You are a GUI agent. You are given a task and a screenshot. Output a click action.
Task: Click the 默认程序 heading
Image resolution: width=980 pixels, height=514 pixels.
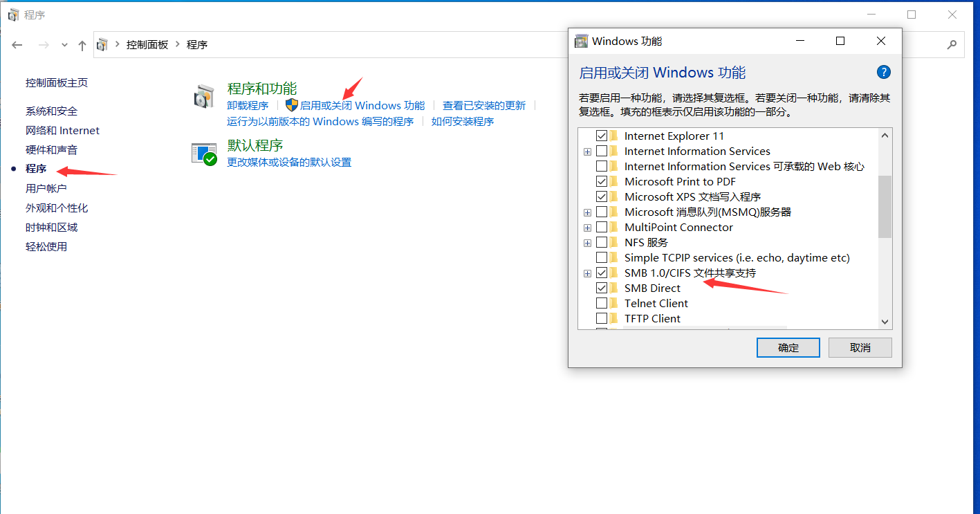(255, 145)
